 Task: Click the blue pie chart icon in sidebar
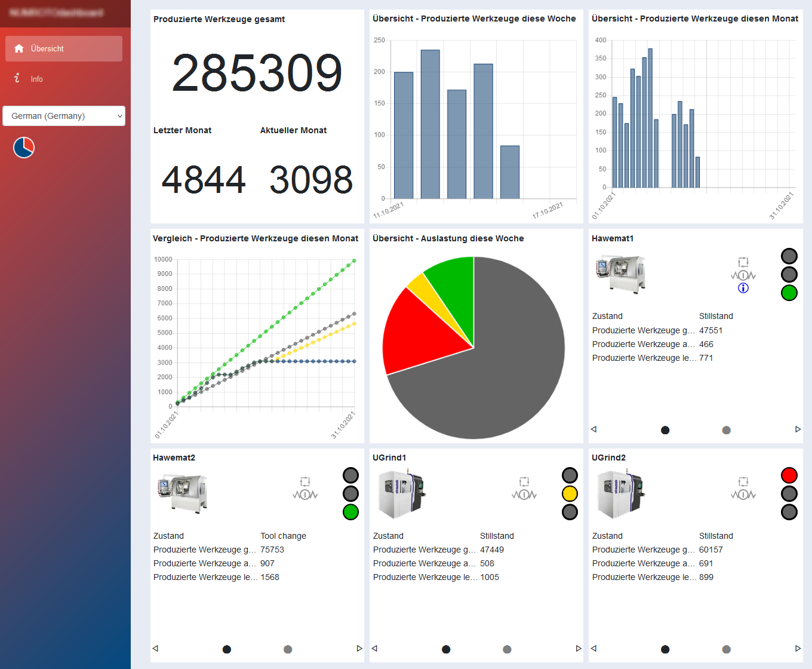coord(23,147)
